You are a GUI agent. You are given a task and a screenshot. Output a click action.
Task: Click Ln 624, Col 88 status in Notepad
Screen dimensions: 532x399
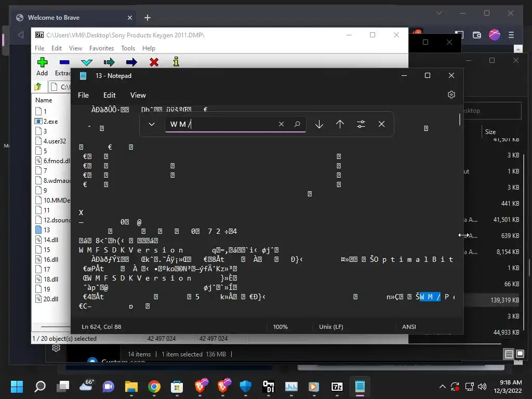pyautogui.click(x=101, y=327)
